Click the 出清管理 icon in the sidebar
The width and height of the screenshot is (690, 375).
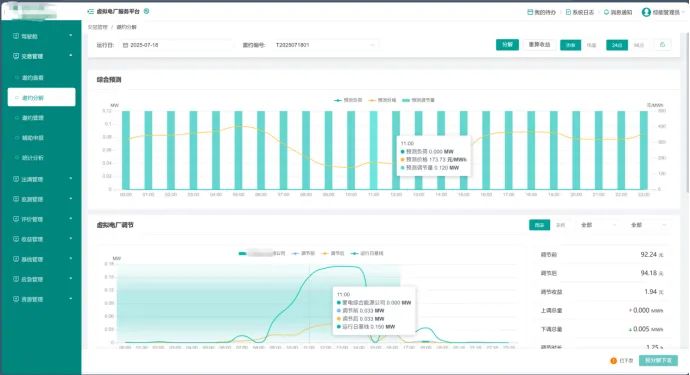[x=16, y=179]
